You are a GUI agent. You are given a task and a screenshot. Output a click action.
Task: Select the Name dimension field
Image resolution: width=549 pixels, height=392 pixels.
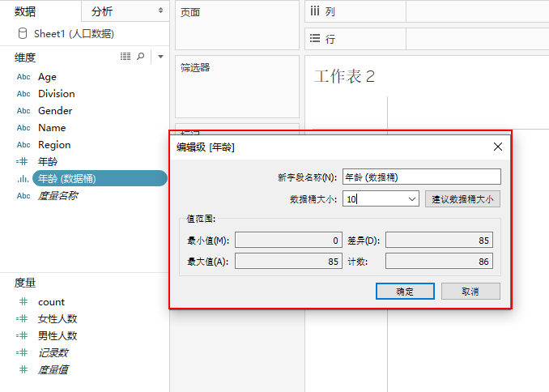[x=52, y=128]
